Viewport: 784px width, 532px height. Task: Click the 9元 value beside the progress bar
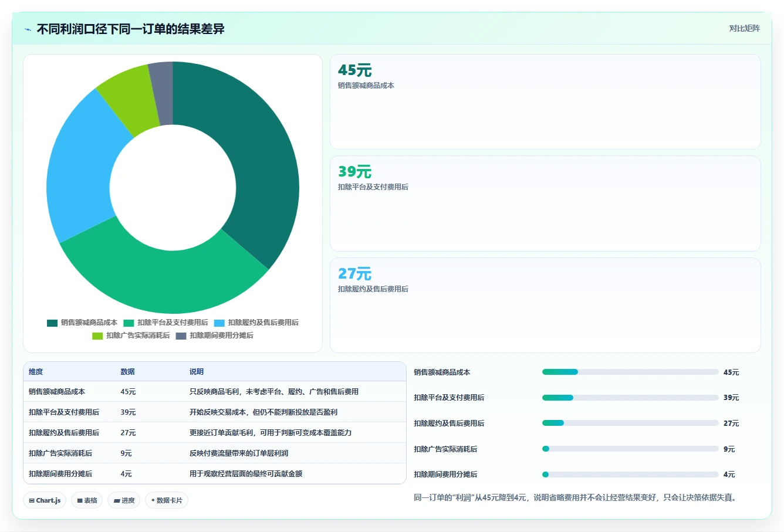(729, 449)
